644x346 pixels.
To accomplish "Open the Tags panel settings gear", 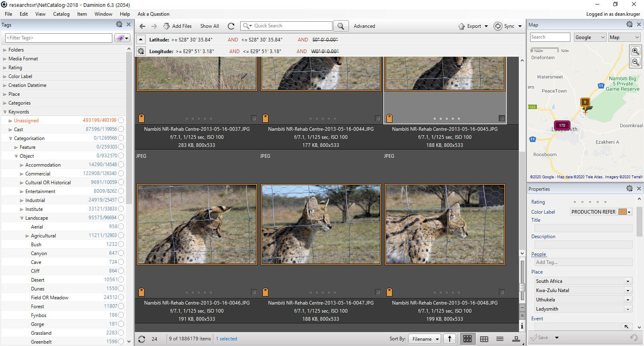I will point(119,25).
